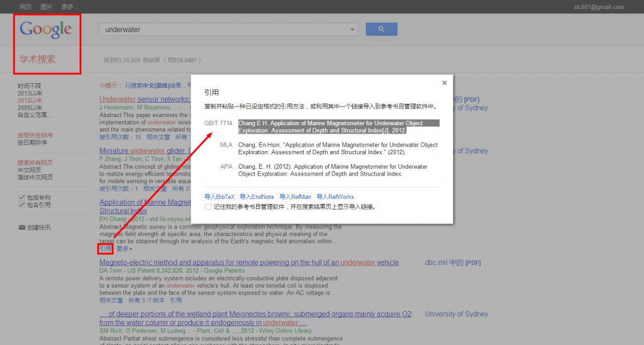The height and width of the screenshot is (345, 644).
Task: Open 图片 in top navigation bar
Action: pos(47,6)
